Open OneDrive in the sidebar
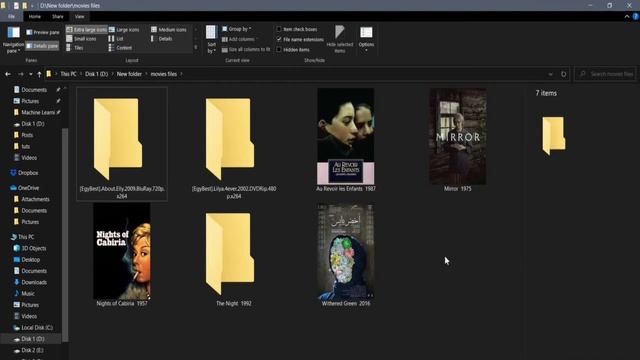This screenshot has width=640, height=360. (28, 188)
